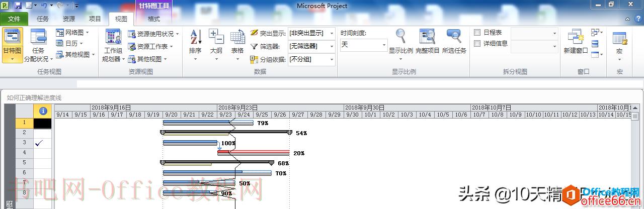The height and width of the screenshot is (209, 644).
Task: Click the 70% progress task bar
Action: (x=217, y=173)
